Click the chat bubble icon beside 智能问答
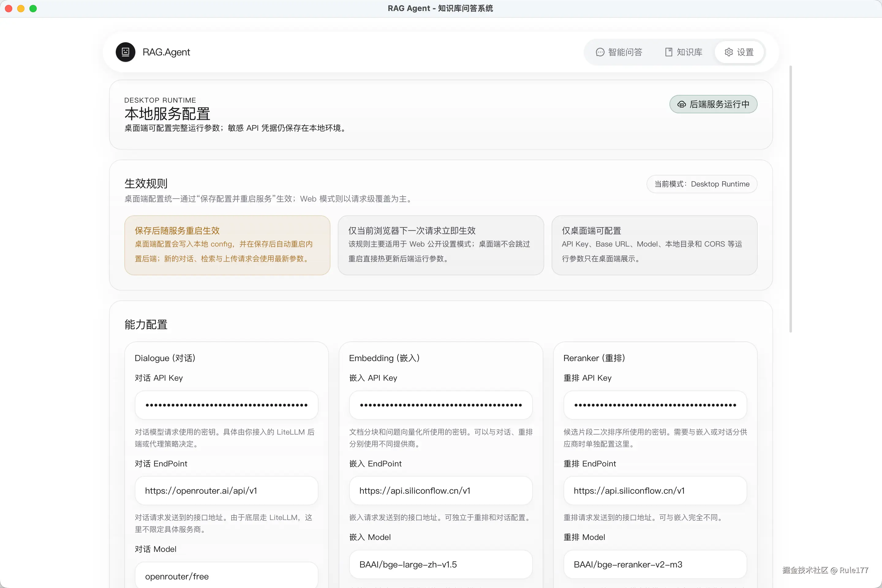This screenshot has height=588, width=882. (600, 52)
